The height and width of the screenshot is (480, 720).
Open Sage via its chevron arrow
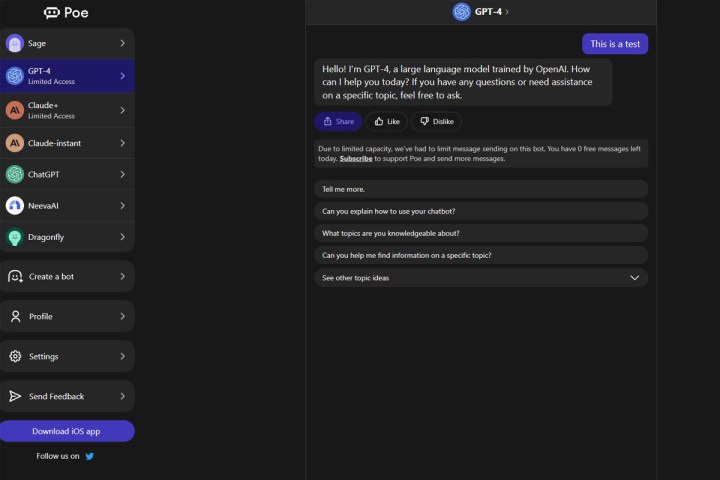click(x=123, y=43)
